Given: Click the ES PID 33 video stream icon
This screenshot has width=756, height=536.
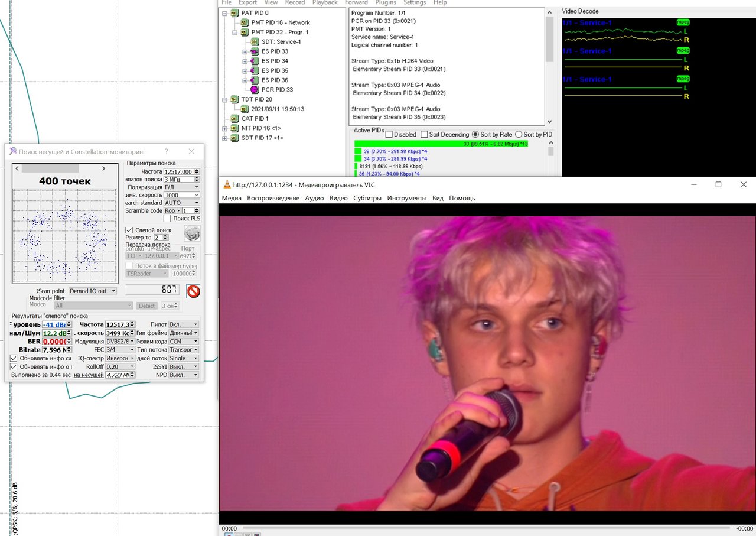Looking at the screenshot, I should click(x=255, y=51).
